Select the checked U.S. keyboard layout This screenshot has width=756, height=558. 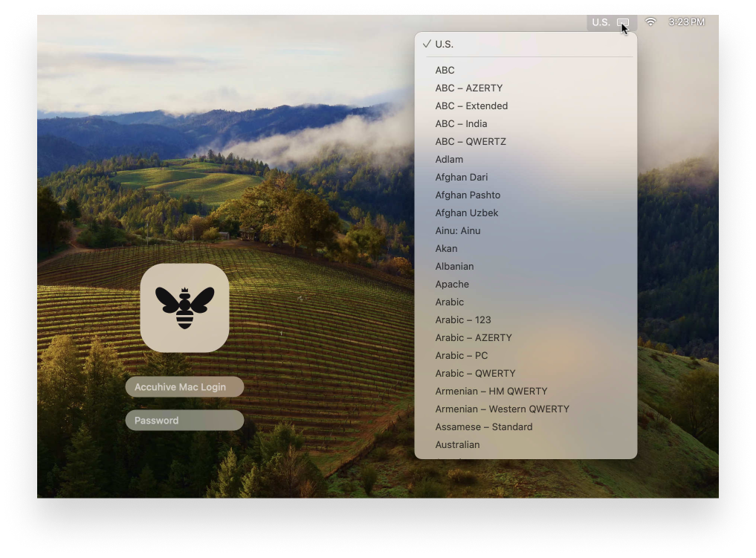tap(445, 44)
